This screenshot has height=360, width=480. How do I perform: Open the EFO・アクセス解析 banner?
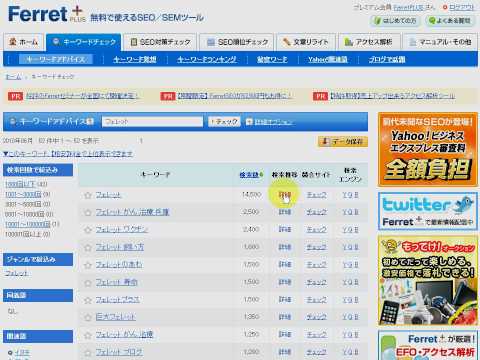[428, 345]
